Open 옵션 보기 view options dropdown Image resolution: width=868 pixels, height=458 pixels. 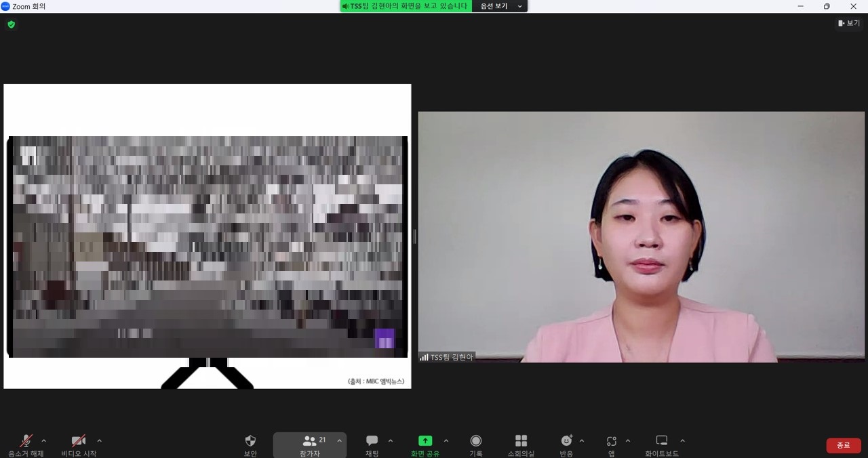tap(501, 6)
